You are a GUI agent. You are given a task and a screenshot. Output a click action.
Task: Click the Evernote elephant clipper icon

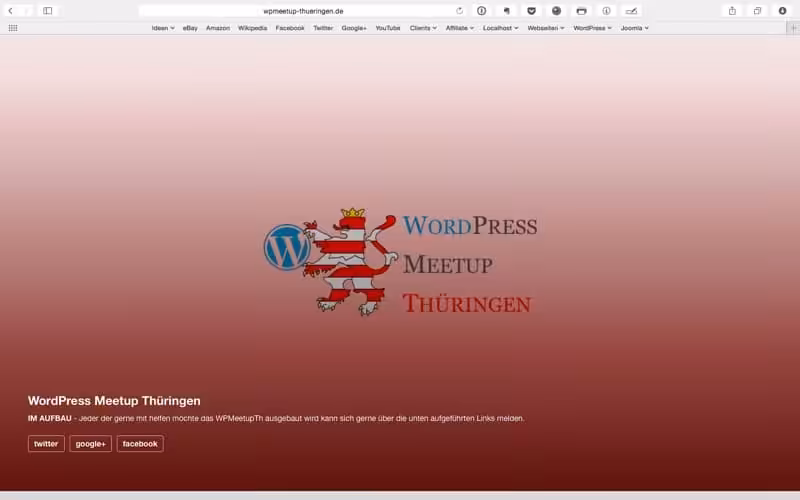[506, 11]
